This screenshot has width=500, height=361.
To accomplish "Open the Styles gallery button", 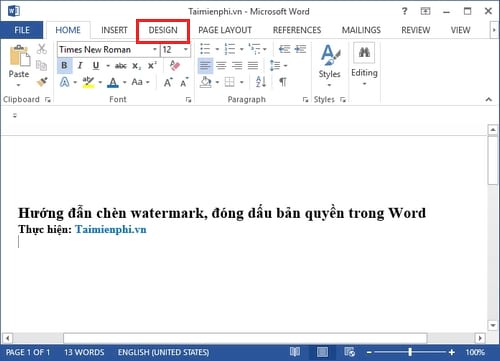I will point(330,65).
